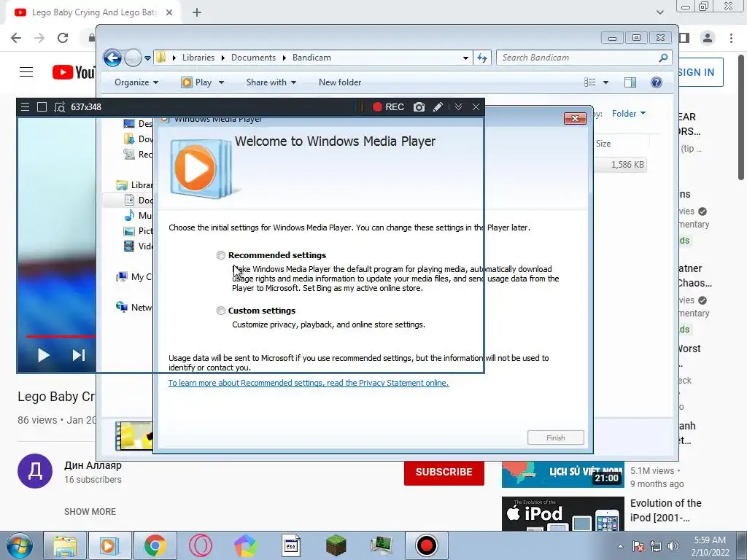Open the Bandicam hamburger menu
This screenshot has width=747, height=560.
[26, 107]
